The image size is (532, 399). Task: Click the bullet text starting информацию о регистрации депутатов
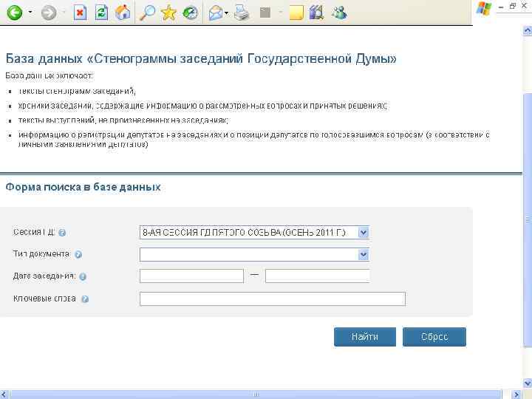[253, 140]
